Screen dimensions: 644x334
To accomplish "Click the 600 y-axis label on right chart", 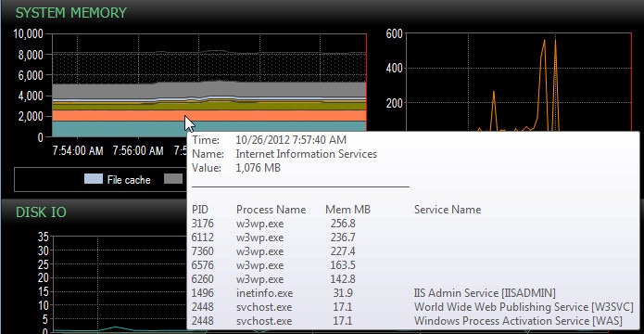I will point(395,33).
